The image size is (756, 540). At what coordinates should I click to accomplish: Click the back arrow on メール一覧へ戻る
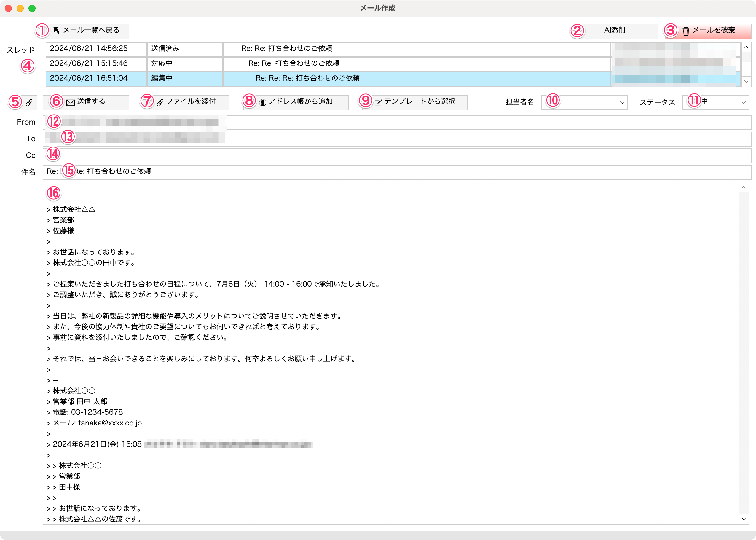click(x=56, y=31)
